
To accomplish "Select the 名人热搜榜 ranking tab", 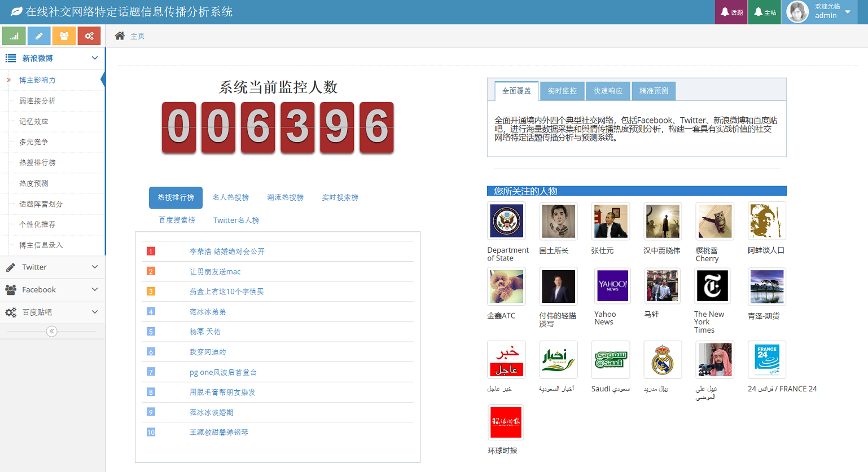I will click(230, 198).
